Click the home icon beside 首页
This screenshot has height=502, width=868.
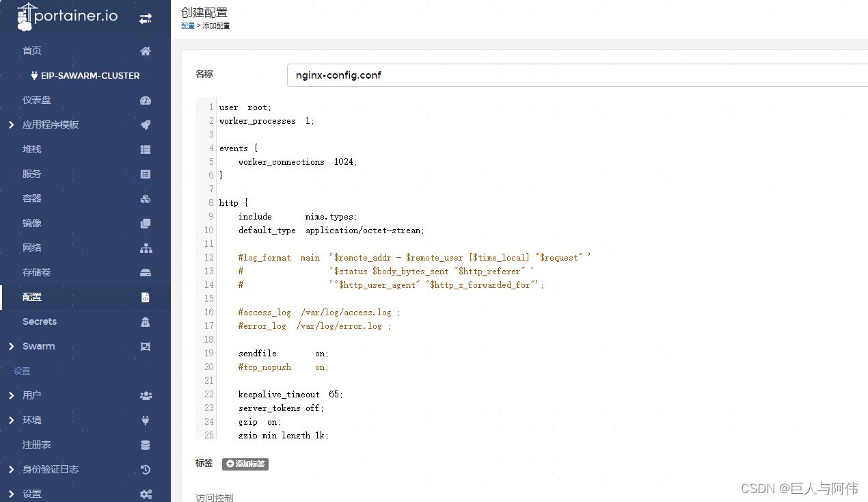click(145, 51)
